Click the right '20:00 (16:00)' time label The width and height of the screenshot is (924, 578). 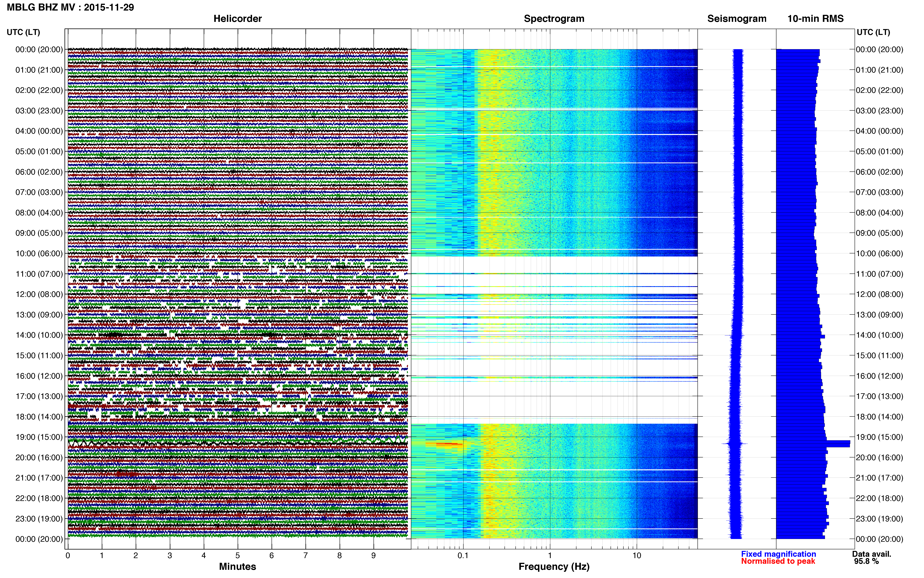tap(879, 457)
